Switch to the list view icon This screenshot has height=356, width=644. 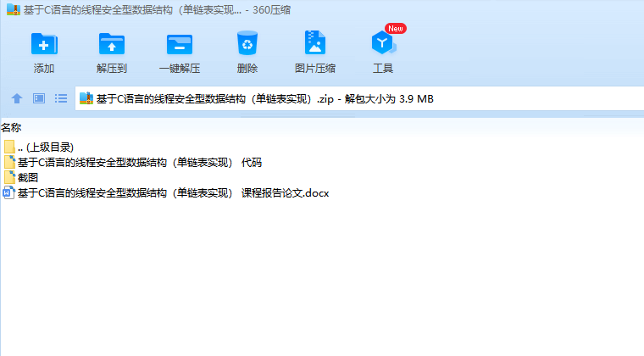(61, 98)
